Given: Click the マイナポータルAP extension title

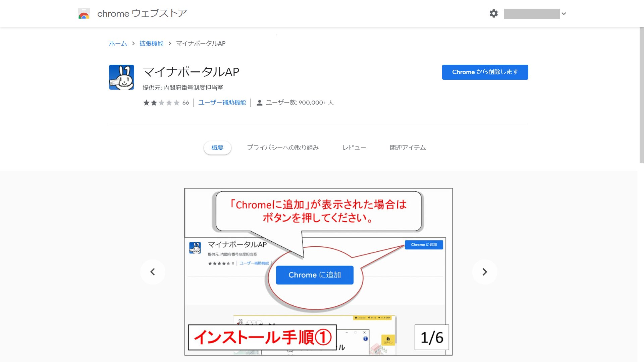Looking at the screenshot, I should pyautogui.click(x=191, y=72).
